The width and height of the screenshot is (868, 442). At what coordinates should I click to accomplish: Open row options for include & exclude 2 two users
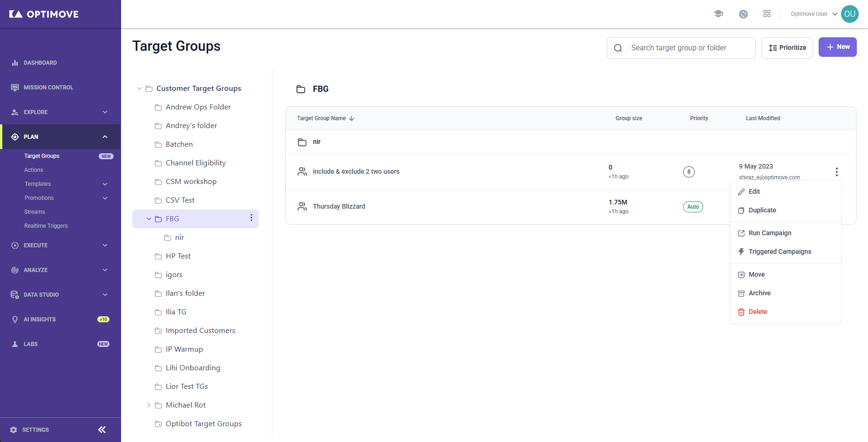tap(837, 172)
